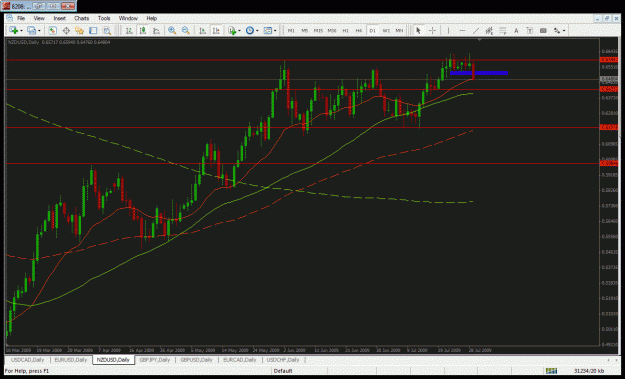This screenshot has width=625, height=379.
Task: Switch to the EURUSD,Daily chart tab
Action: coord(71,360)
